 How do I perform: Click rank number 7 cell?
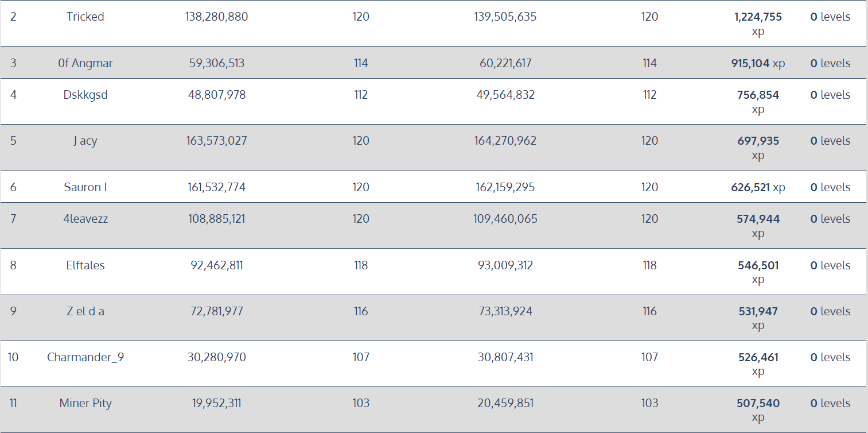(13, 219)
